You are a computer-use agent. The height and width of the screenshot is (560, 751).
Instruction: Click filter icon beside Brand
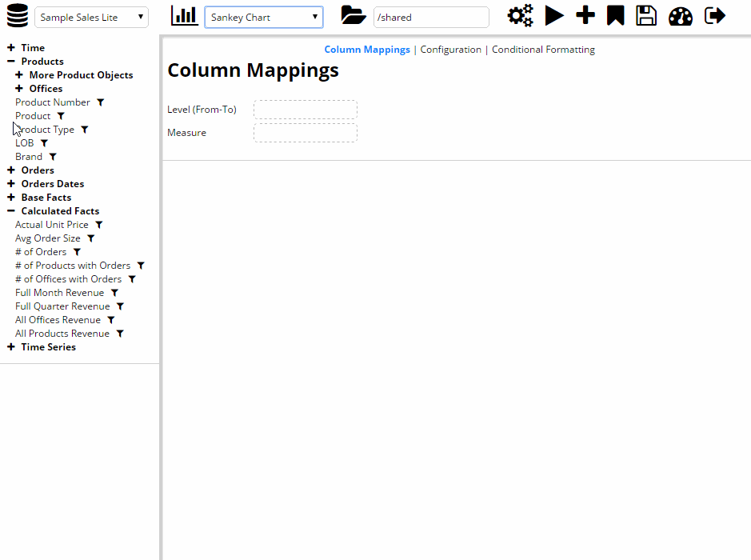[x=53, y=157]
